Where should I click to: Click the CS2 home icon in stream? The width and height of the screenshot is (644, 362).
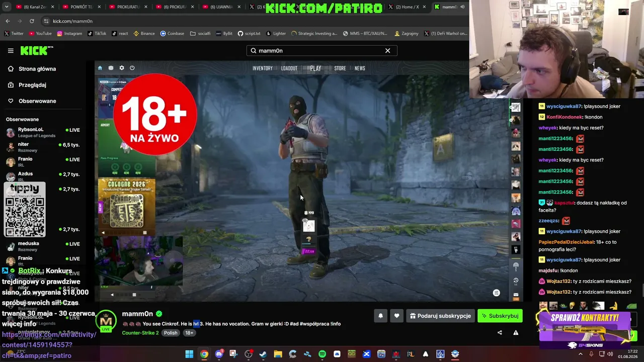click(100, 68)
